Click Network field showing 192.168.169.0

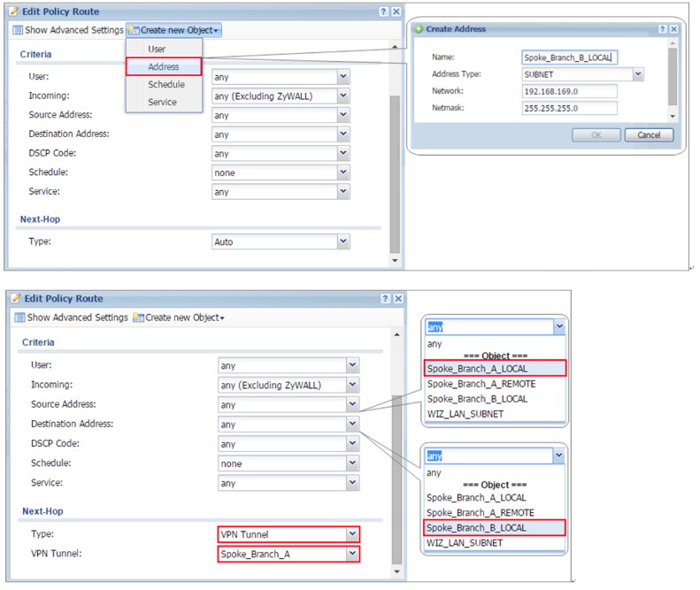pyautogui.click(x=569, y=91)
